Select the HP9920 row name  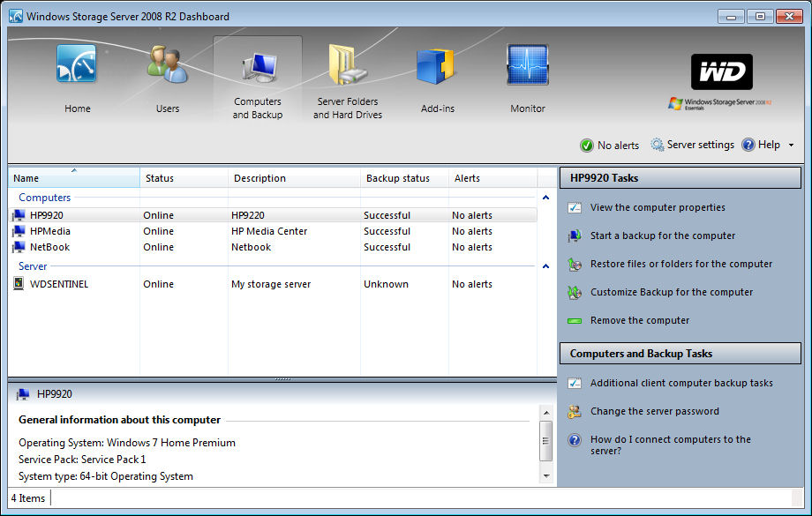coord(47,215)
